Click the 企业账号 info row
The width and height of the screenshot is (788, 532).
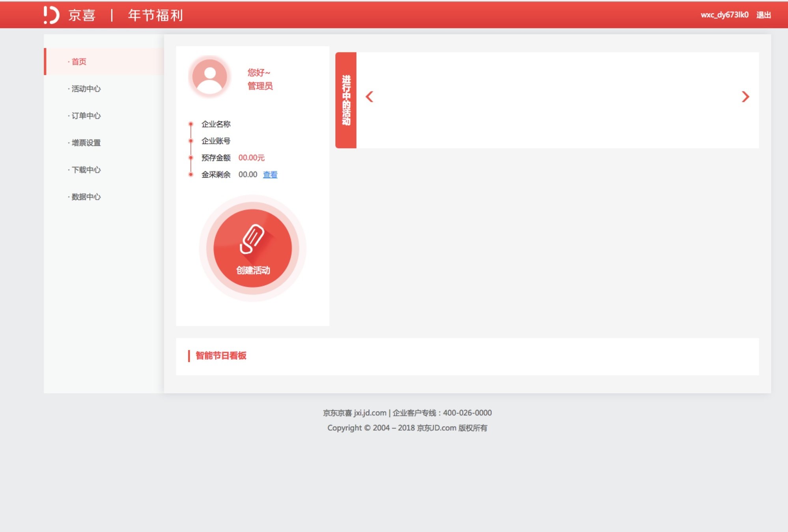click(x=216, y=141)
